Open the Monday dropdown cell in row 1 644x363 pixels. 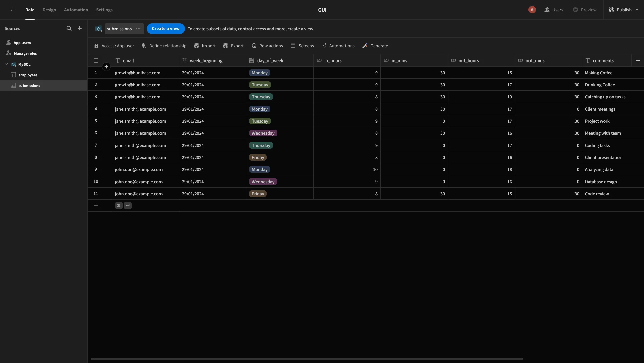(x=280, y=73)
